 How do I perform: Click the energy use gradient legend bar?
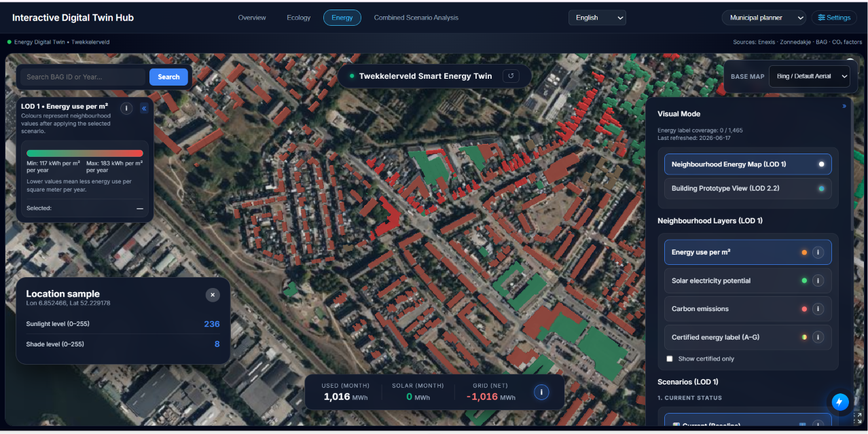pyautogui.click(x=85, y=153)
